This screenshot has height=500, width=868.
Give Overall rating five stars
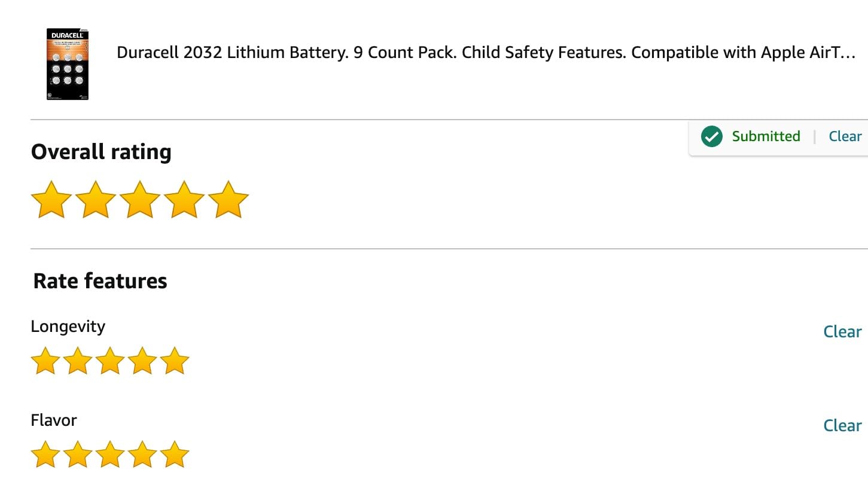[x=228, y=200]
